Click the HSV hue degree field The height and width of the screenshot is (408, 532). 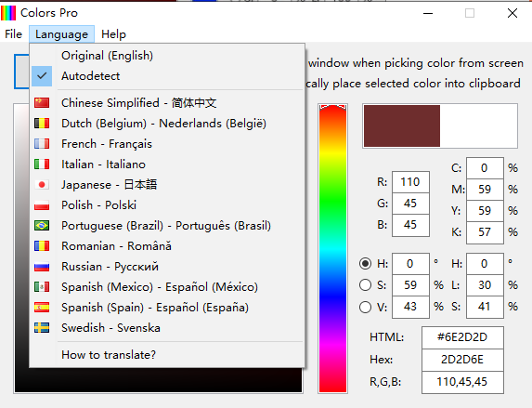click(410, 264)
